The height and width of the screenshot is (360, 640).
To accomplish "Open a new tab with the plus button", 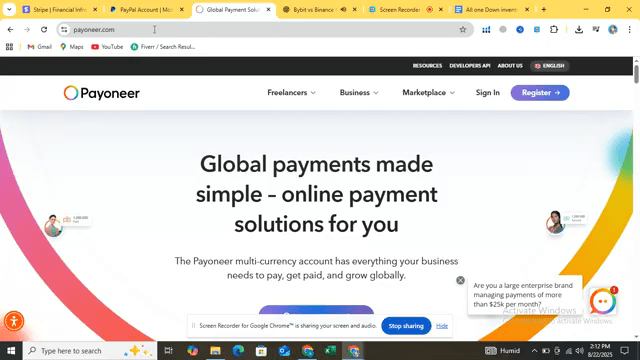I will [x=544, y=9].
